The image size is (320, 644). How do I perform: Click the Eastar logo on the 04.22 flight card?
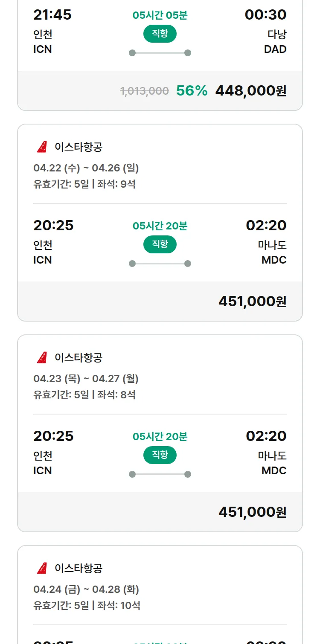coord(42,147)
